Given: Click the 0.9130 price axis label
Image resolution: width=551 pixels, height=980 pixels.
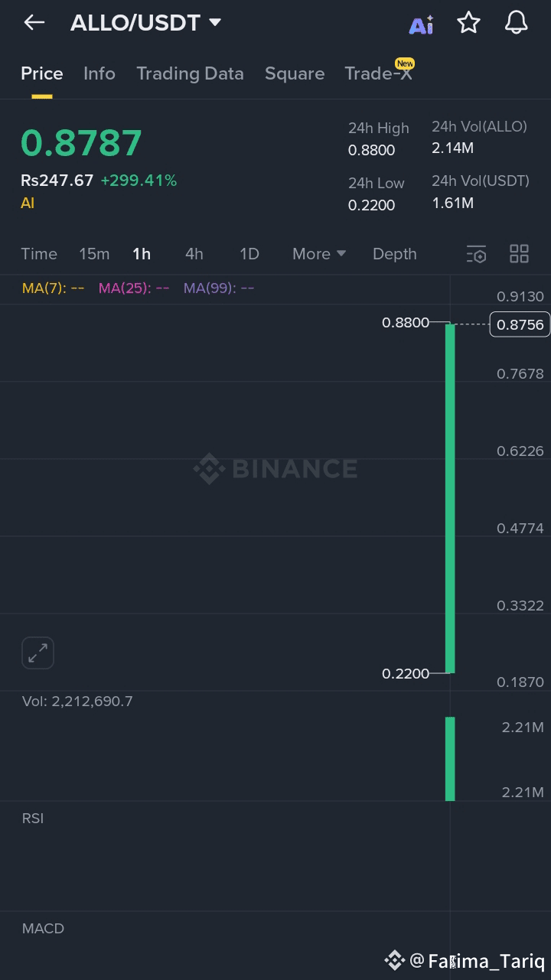Looking at the screenshot, I should [520, 297].
